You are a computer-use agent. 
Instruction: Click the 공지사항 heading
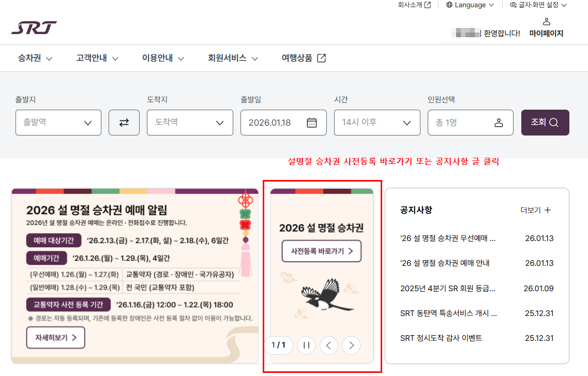pyautogui.click(x=416, y=210)
